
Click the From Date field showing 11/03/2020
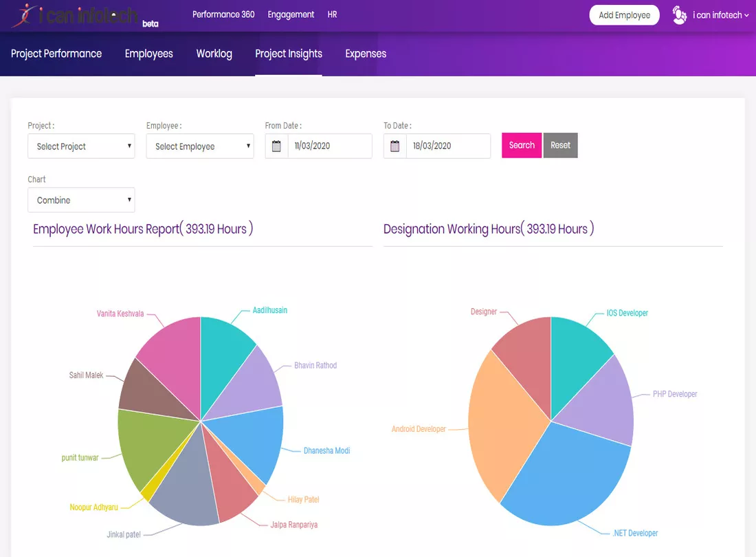(x=330, y=146)
